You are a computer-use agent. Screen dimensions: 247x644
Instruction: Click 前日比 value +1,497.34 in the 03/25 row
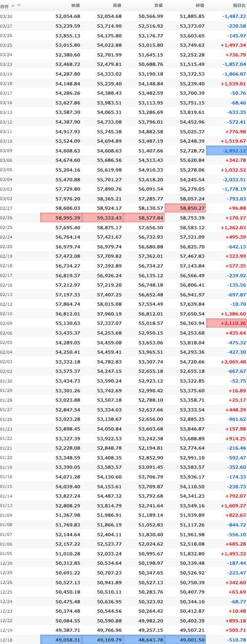point(231,45)
